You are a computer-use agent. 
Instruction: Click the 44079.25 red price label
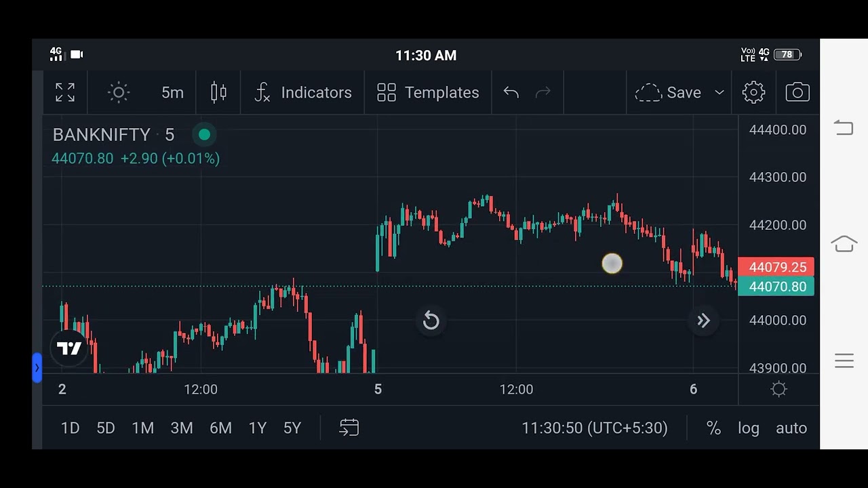point(776,268)
